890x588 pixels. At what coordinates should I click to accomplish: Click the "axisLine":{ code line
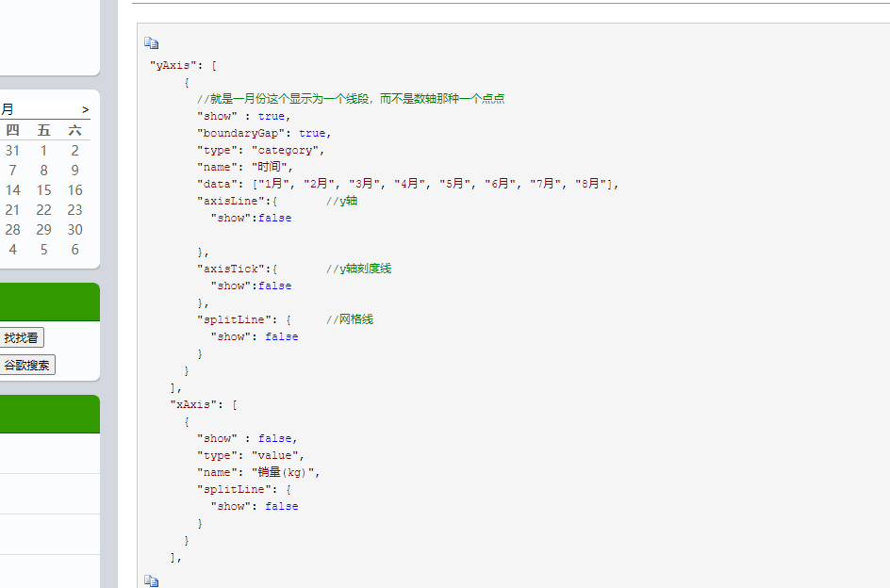[237, 201]
